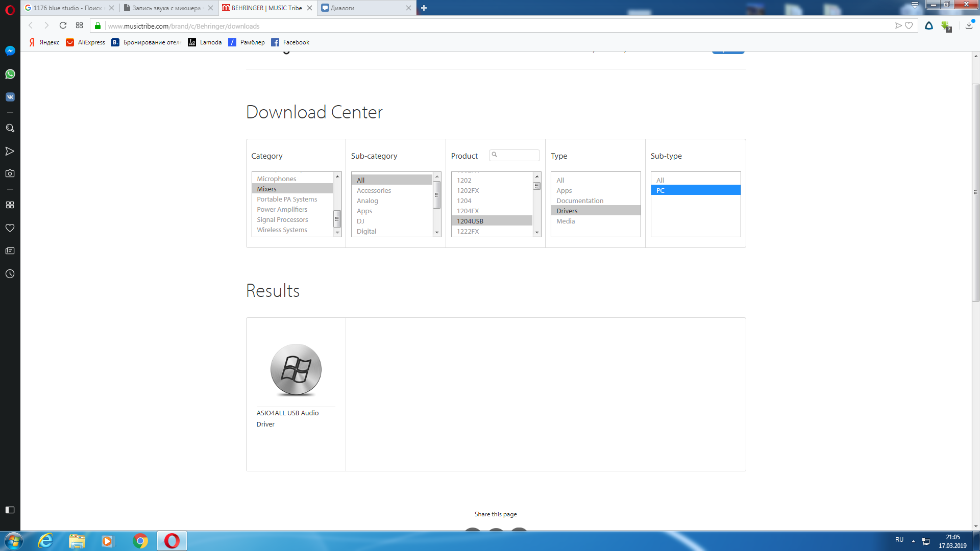Image resolution: width=980 pixels, height=551 pixels.
Task: Go back to the previous page
Action: 31,26
